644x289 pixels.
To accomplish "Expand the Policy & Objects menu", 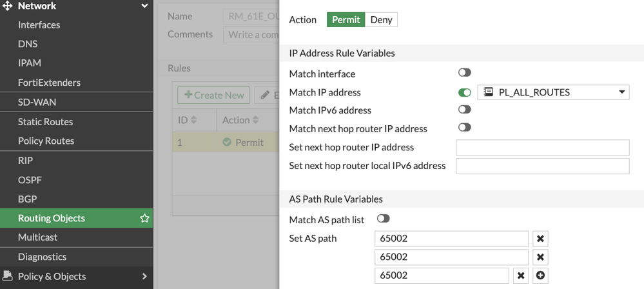I will point(144,276).
